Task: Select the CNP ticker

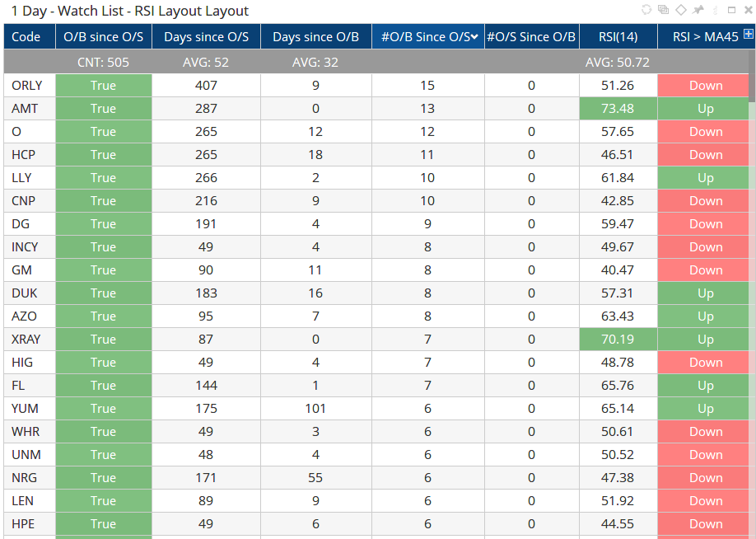Action: click(x=24, y=201)
